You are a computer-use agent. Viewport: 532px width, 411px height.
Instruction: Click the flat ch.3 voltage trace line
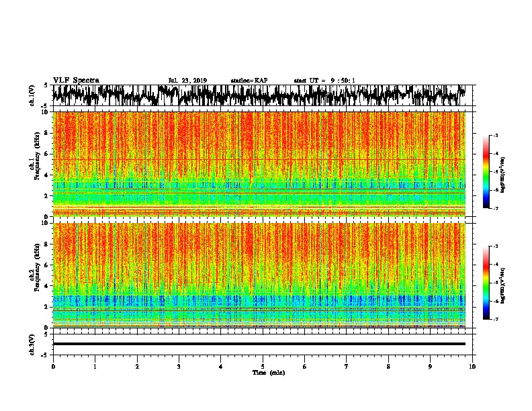[259, 344]
